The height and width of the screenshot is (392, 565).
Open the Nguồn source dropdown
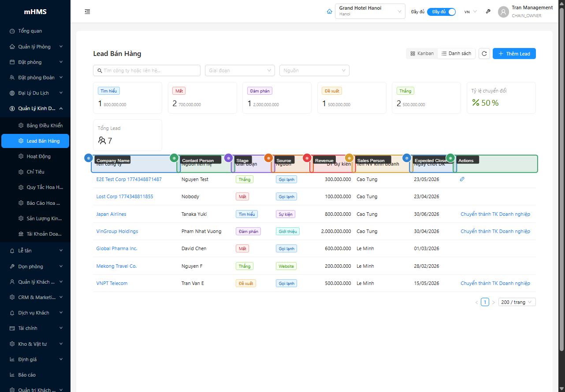tap(314, 70)
